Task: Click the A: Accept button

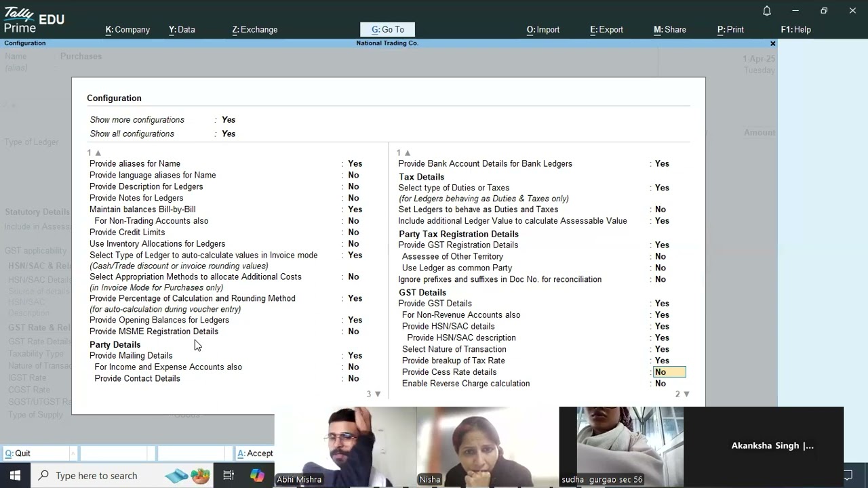Action: pyautogui.click(x=255, y=453)
